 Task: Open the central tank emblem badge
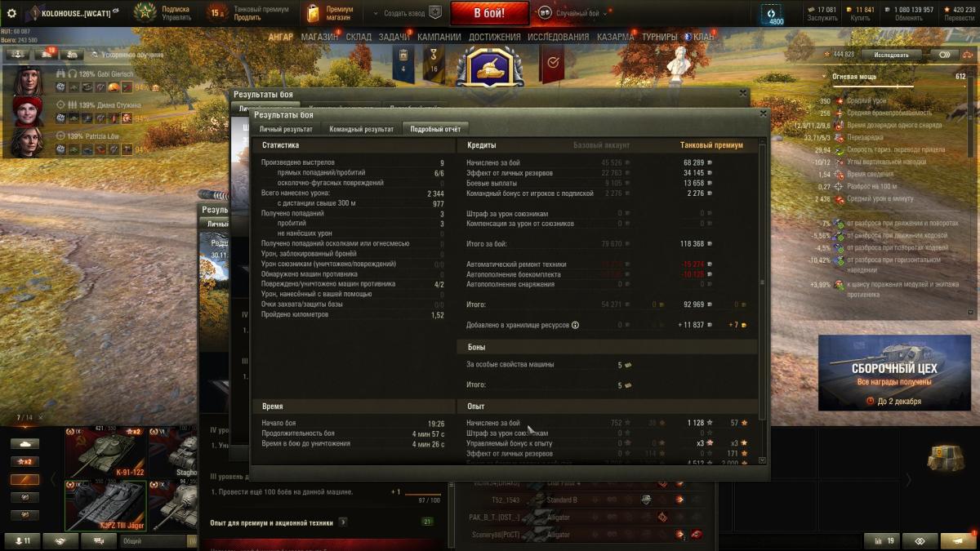(490, 67)
